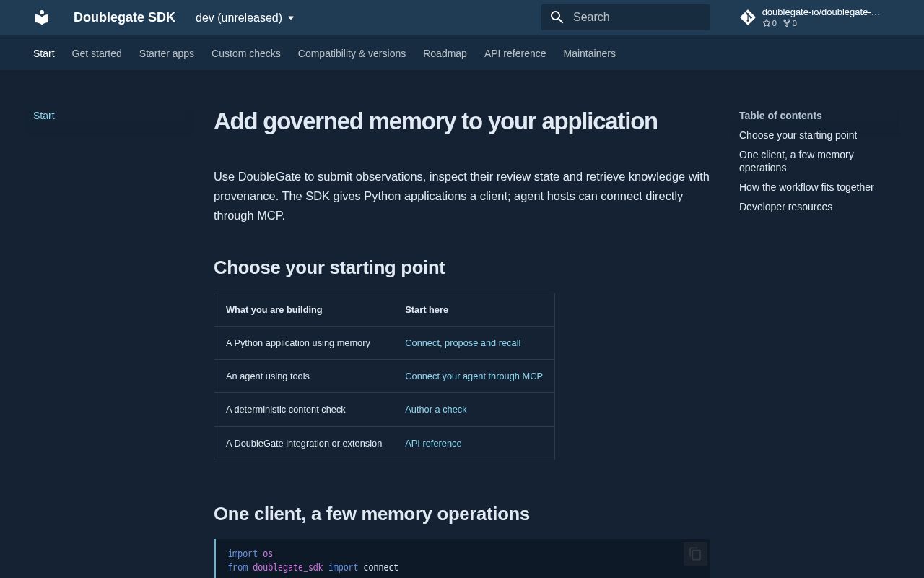The width and height of the screenshot is (924, 578).
Task: Jump to Developer resources section
Action: (785, 207)
